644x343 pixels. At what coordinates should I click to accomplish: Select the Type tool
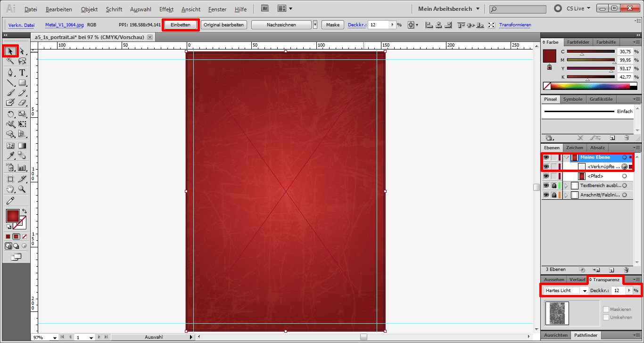[22, 73]
